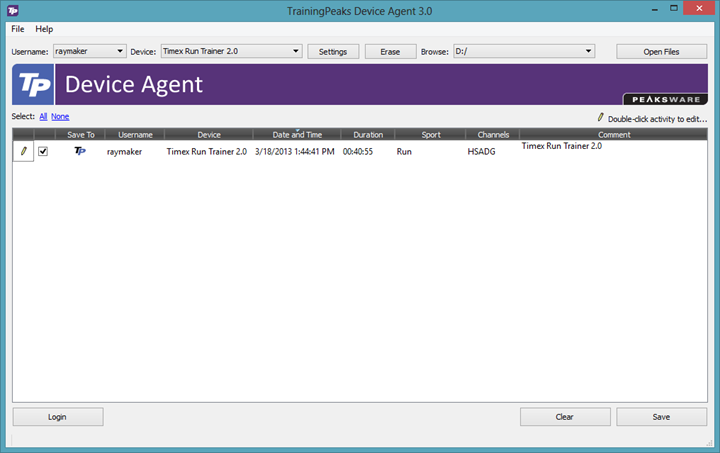Sort by the Save To column header
The height and width of the screenshot is (453, 720).
80,134
